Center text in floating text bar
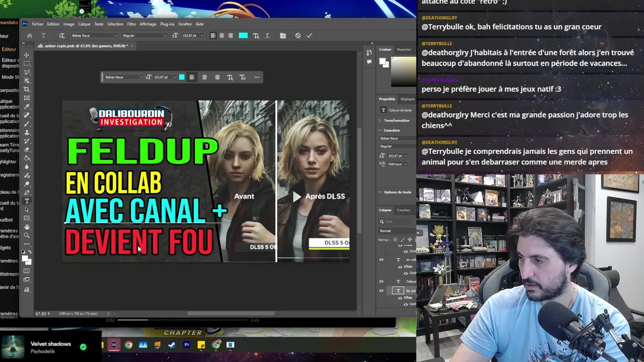This screenshot has height=362, width=644. click(204, 77)
